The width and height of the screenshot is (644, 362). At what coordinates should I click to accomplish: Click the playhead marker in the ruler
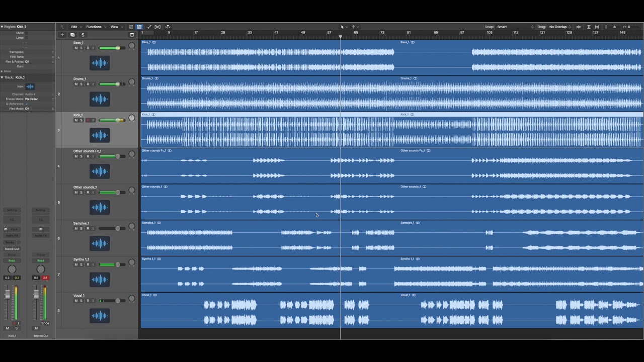(341, 37)
